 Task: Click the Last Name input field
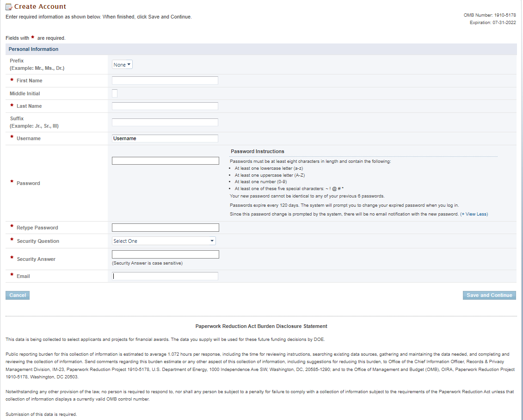pos(165,106)
